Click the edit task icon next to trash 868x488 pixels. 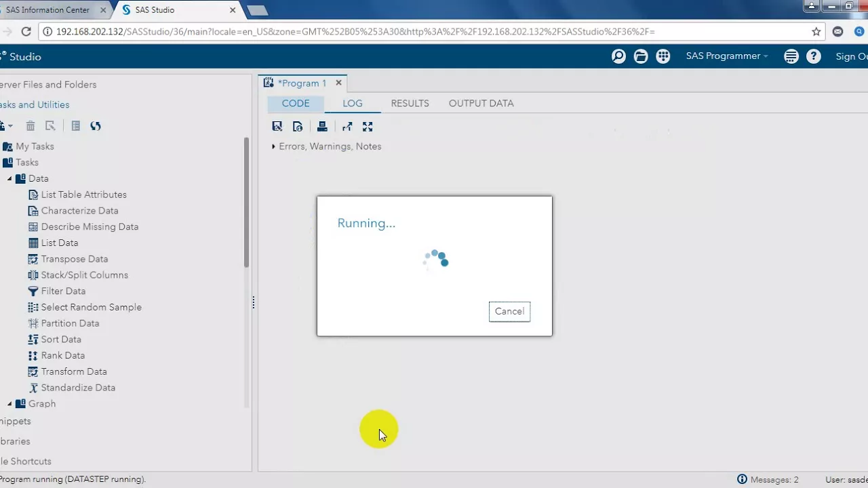(50, 126)
